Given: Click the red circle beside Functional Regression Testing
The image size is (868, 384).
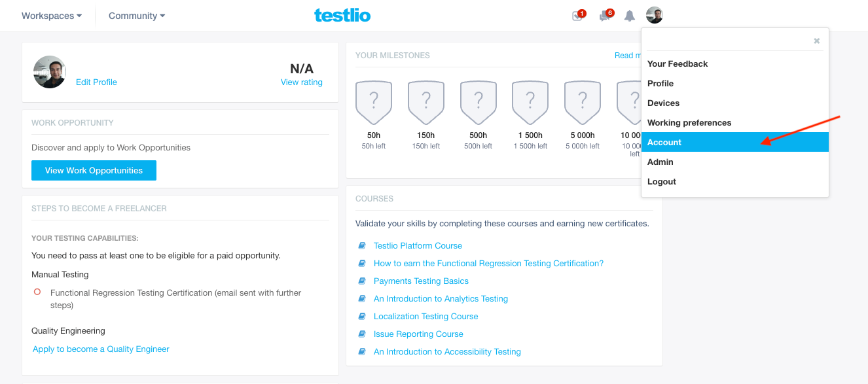Looking at the screenshot, I should (37, 292).
